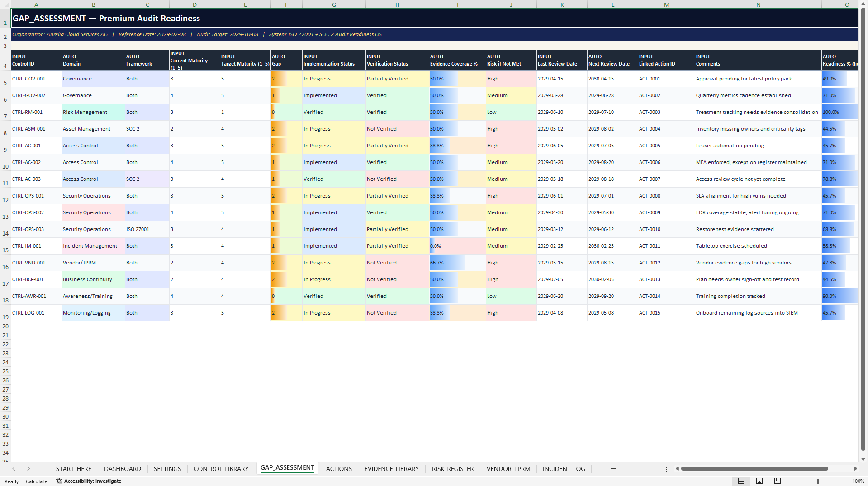Select column A header

click(x=36, y=5)
